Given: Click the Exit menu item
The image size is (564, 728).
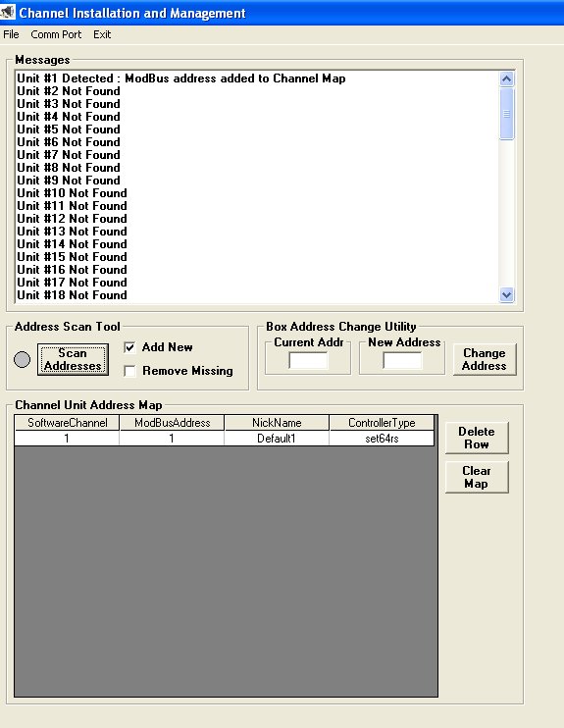Looking at the screenshot, I should (x=102, y=34).
